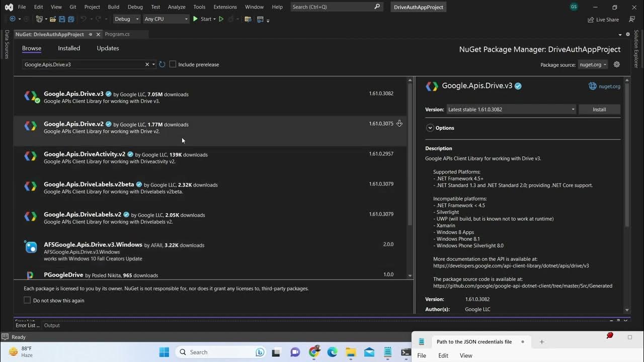Check the Do not show this again box
The width and height of the screenshot is (644, 362).
tap(27, 300)
